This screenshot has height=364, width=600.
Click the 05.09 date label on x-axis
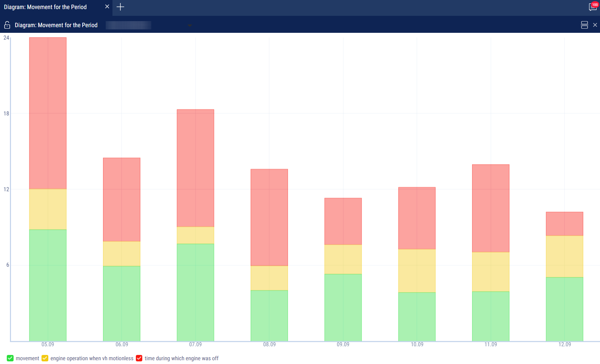(48, 344)
